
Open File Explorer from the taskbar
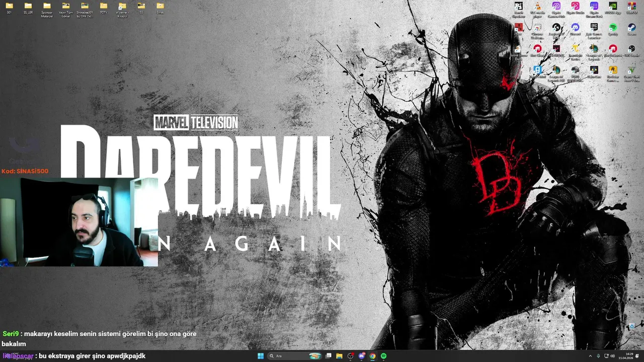[x=340, y=356]
